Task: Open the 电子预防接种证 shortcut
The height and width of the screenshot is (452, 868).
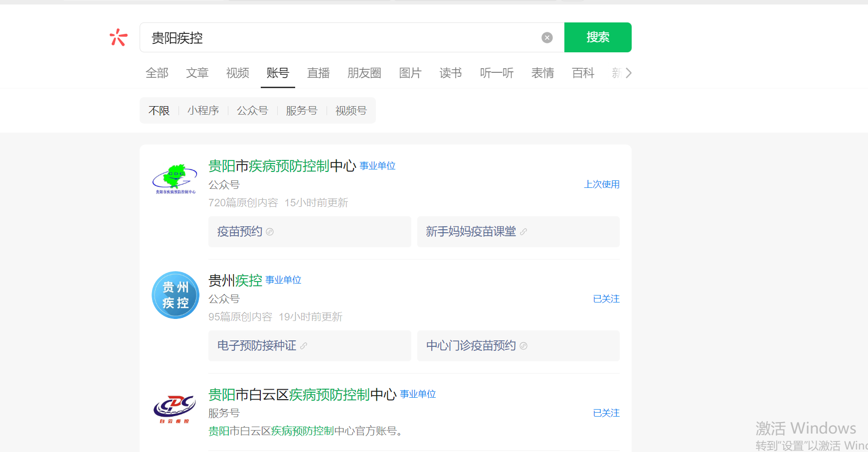Action: point(310,346)
